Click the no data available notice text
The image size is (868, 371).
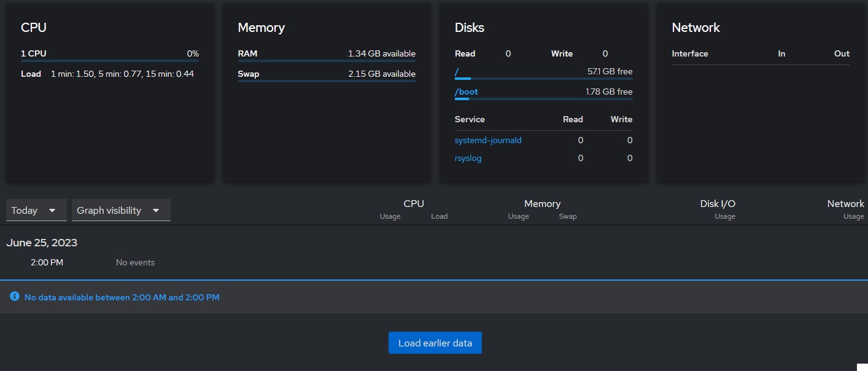coord(122,297)
